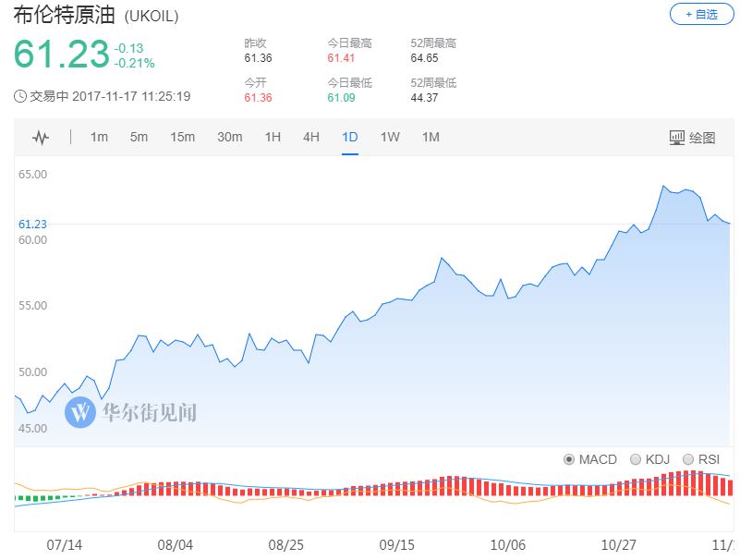Select the RSI indicator radio button
This screenshot has width=740, height=560.
pyautogui.click(x=687, y=459)
